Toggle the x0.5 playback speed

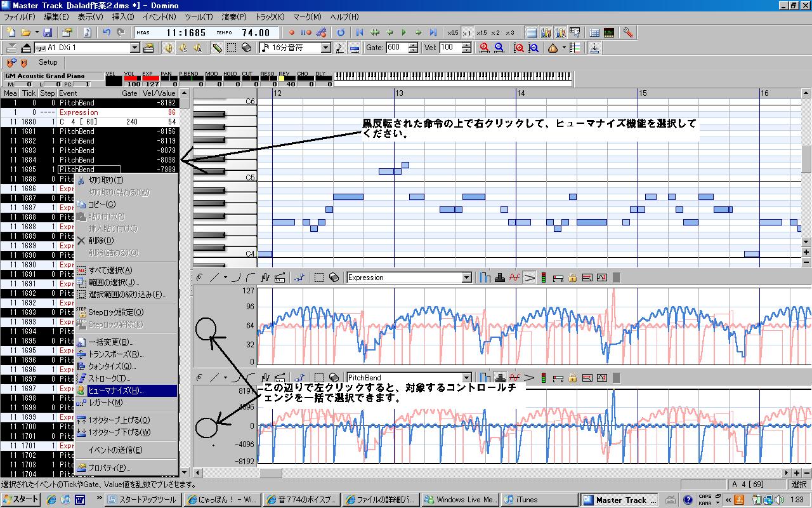pos(452,32)
